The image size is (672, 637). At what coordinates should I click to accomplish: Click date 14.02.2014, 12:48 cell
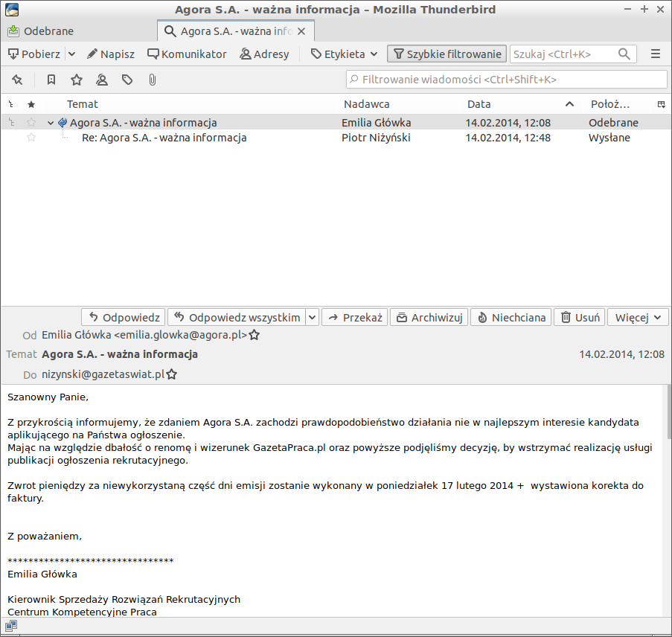[x=508, y=138]
